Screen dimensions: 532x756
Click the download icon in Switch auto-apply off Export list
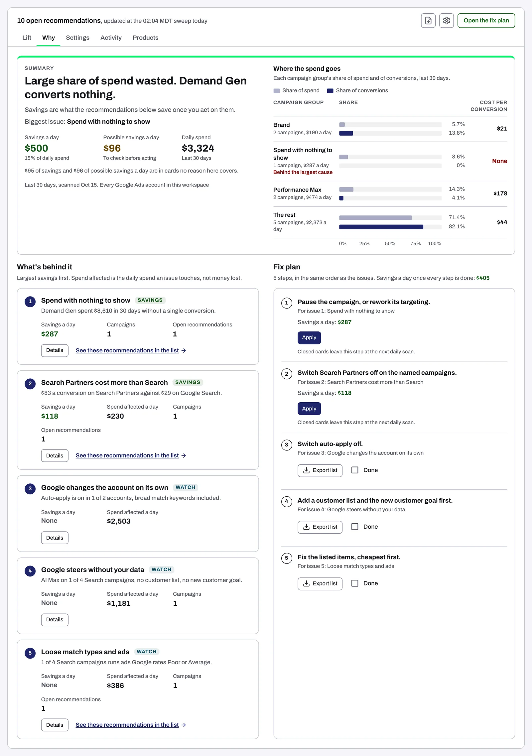click(307, 470)
